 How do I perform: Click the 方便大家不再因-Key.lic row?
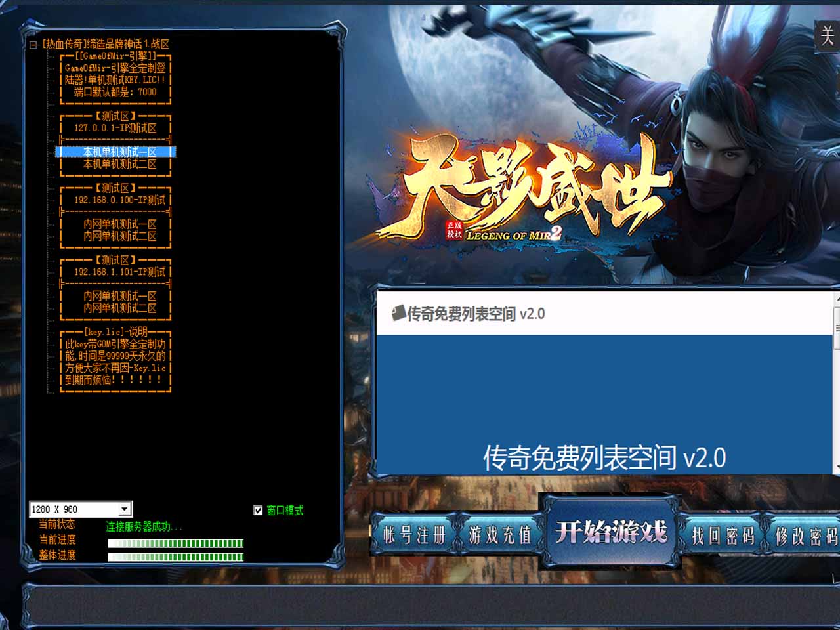115,368
